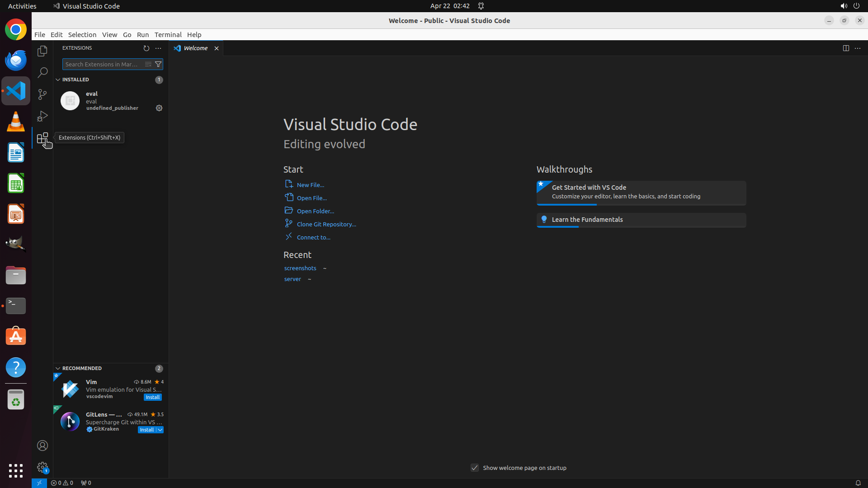Collapse the Recommended extensions section
This screenshot has width=868, height=488.
click(x=58, y=368)
